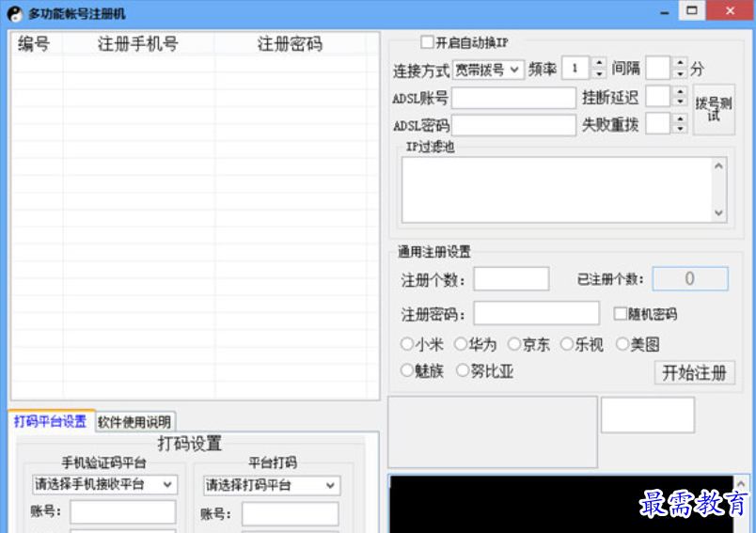This screenshot has width=756, height=533.
Task: Click the 已注册个数 counter field
Action: point(690,278)
